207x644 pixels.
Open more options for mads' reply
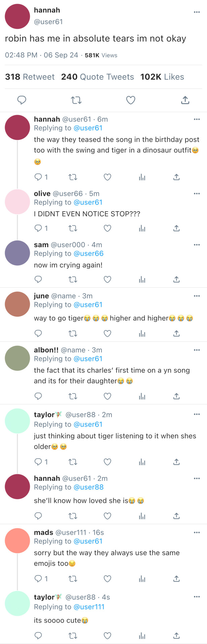(x=197, y=532)
